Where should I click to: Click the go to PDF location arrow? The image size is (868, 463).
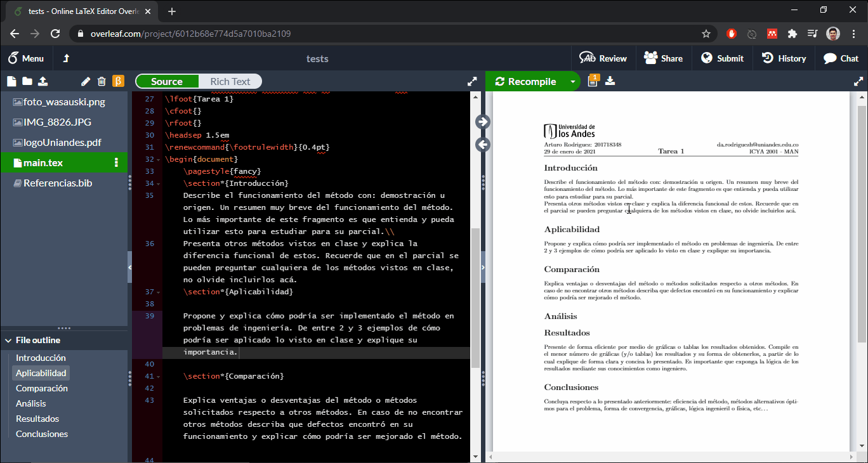pos(483,122)
